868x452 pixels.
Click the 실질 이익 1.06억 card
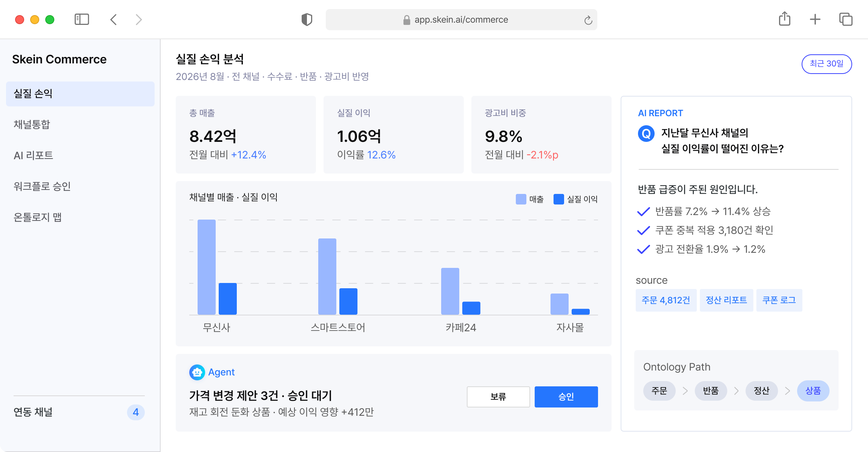pos(394,135)
